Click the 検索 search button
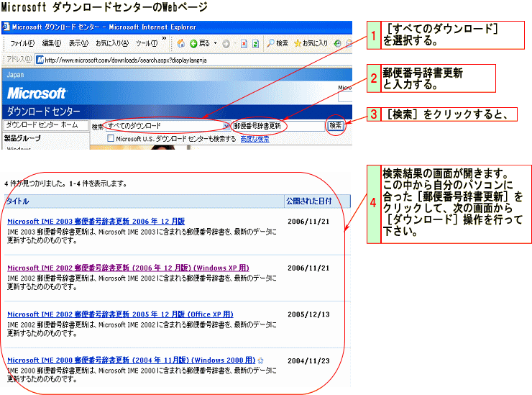The image size is (532, 395). pos(336,125)
